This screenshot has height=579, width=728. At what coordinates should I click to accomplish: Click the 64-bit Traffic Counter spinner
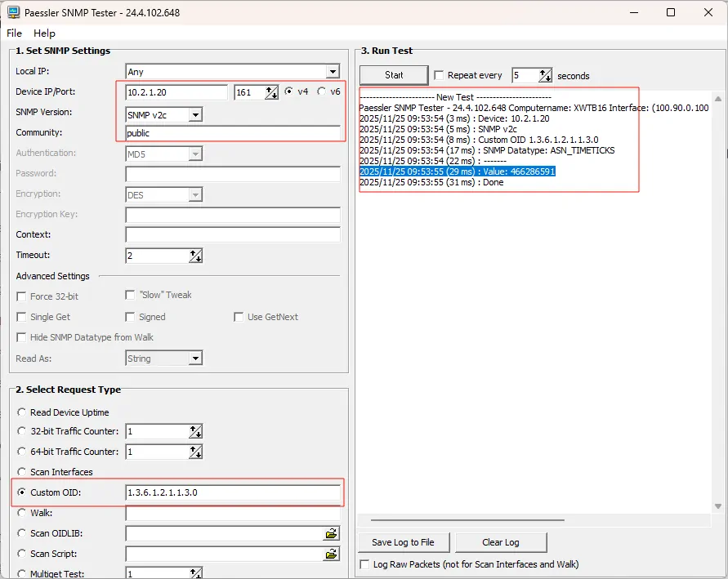pos(195,452)
